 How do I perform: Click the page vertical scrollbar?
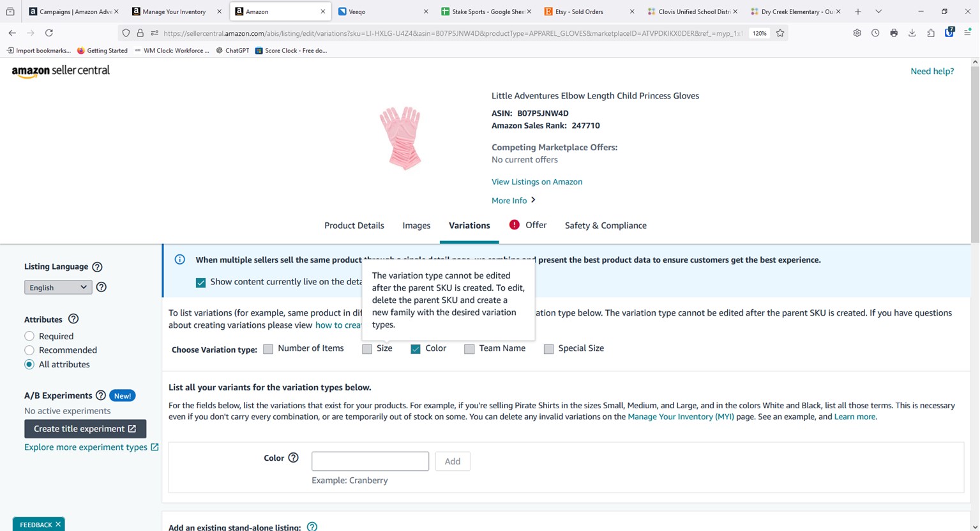click(974, 153)
